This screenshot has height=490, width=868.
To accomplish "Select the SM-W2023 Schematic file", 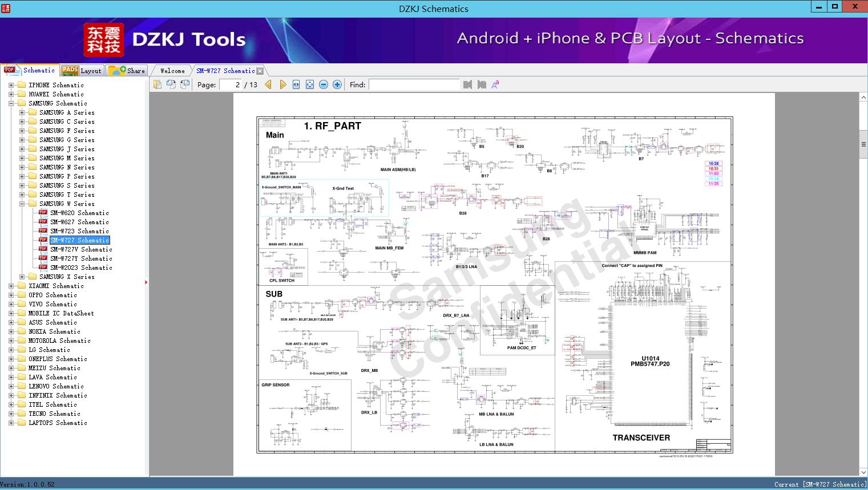I will coord(81,268).
